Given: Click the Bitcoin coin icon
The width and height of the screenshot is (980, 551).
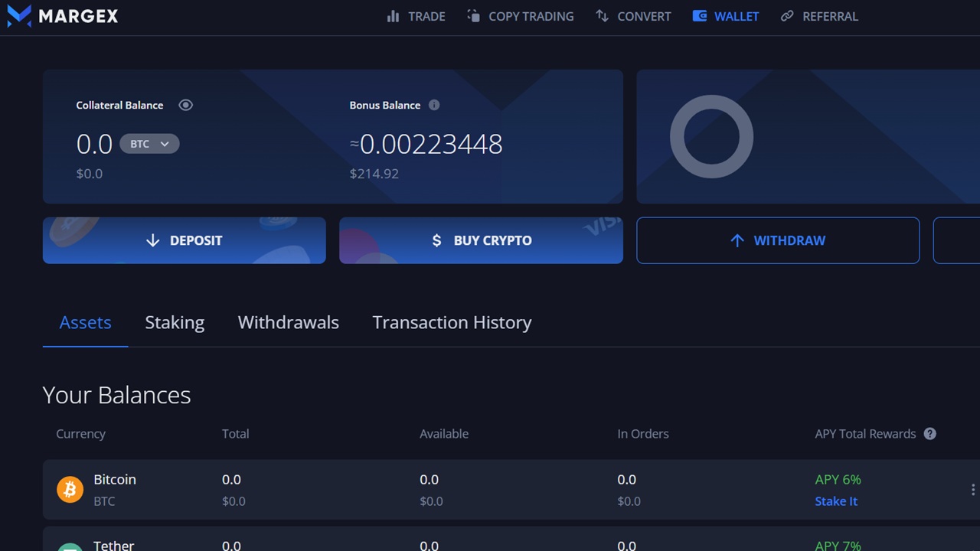Looking at the screenshot, I should 70,489.
